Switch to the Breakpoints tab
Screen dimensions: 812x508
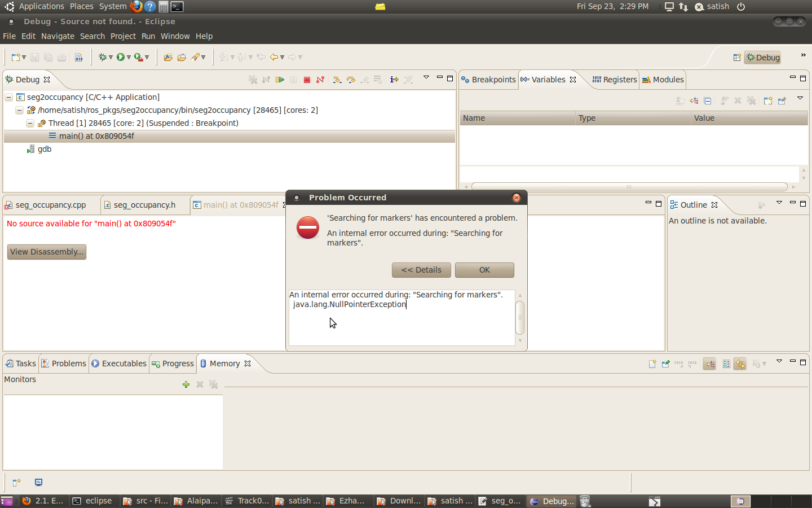tap(488, 80)
